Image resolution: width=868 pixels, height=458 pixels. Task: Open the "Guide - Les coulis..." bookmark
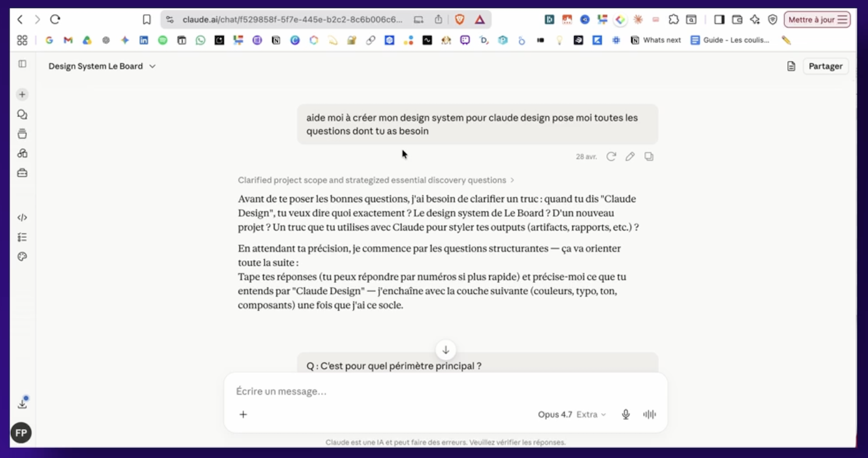click(730, 40)
